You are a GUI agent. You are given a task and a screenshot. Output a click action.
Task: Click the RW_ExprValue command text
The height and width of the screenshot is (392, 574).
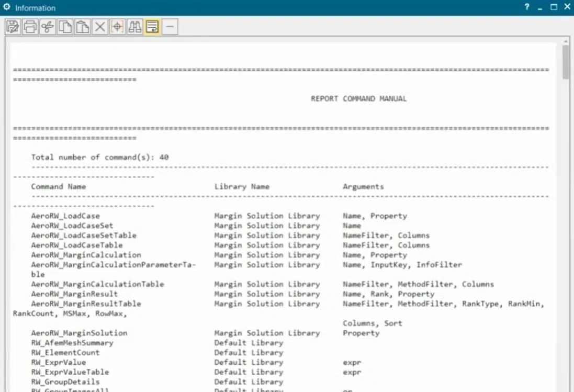tap(59, 362)
